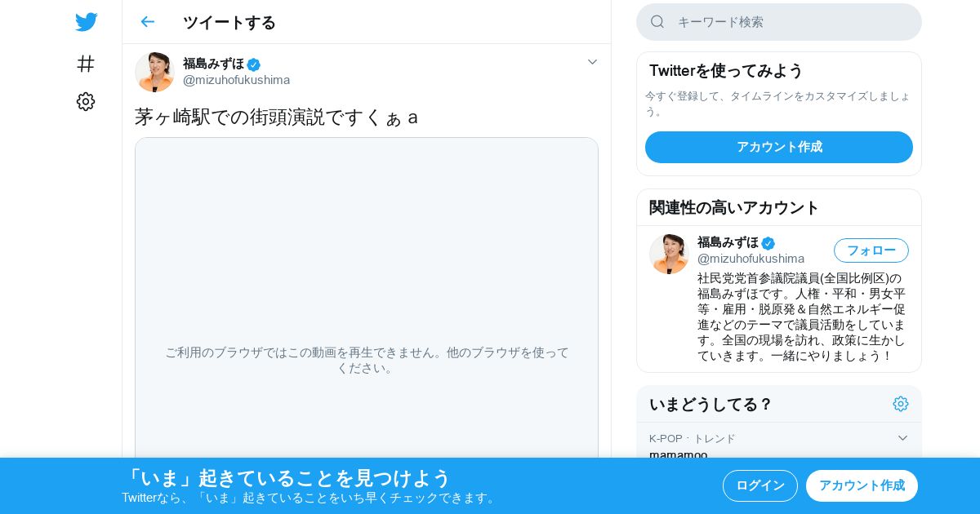Open settings gear in left sidebar
Screen dimensions: 980x514
[86, 101]
